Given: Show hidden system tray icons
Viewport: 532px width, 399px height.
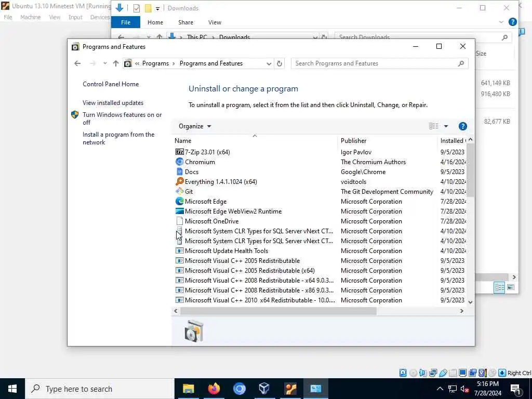Looking at the screenshot, I should 440,389.
